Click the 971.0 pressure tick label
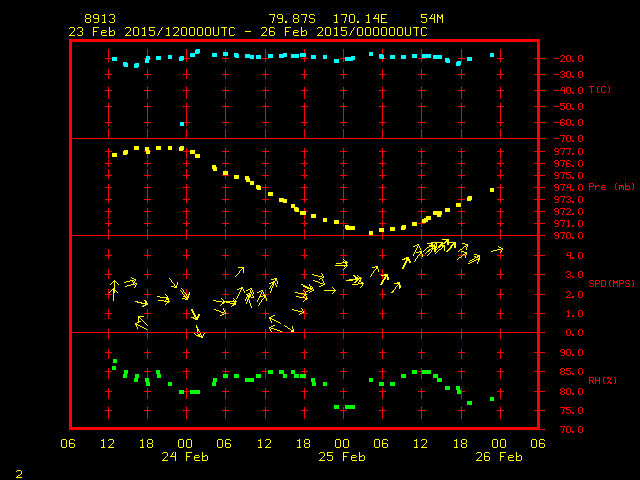This screenshot has height=480, width=640. tap(569, 224)
